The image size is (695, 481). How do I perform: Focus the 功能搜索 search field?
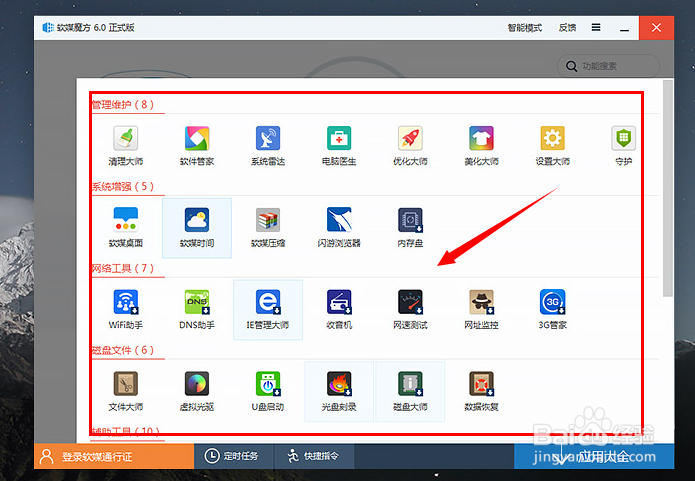click(608, 66)
